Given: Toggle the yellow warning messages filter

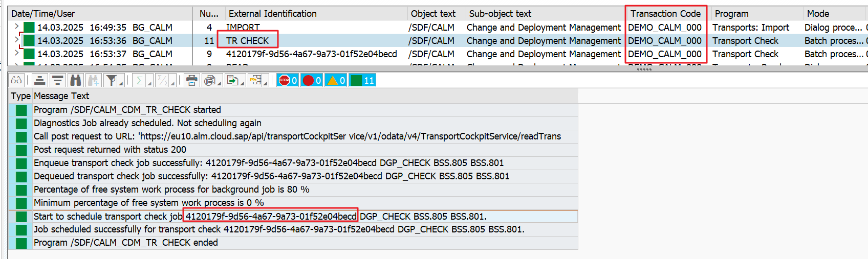Looking at the screenshot, I should (336, 80).
